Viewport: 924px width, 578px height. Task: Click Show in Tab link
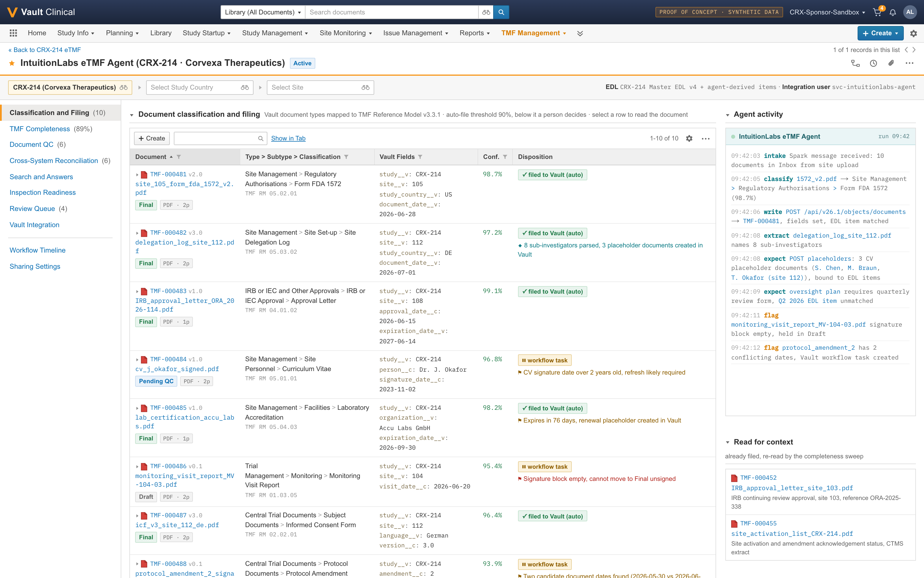pyautogui.click(x=288, y=138)
